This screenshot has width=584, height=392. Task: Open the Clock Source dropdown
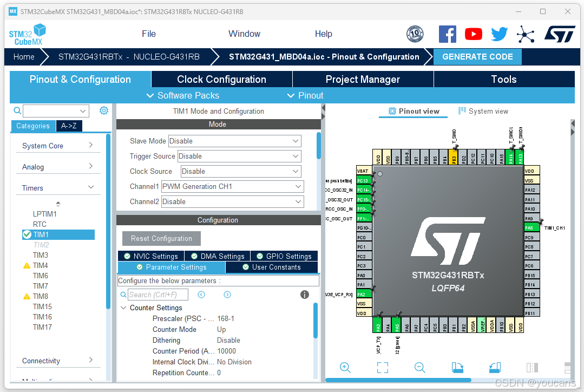[x=241, y=172]
